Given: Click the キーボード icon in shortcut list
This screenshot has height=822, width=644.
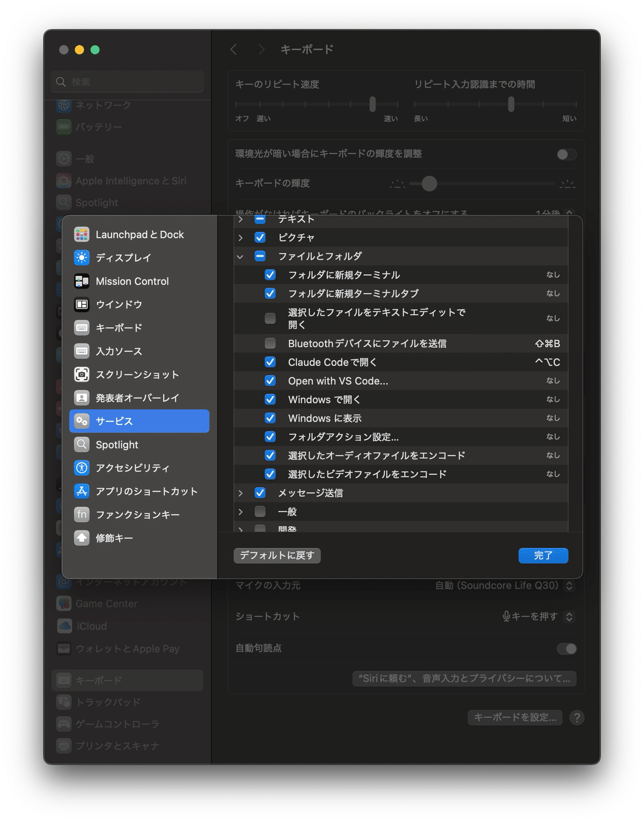Looking at the screenshot, I should (x=82, y=328).
